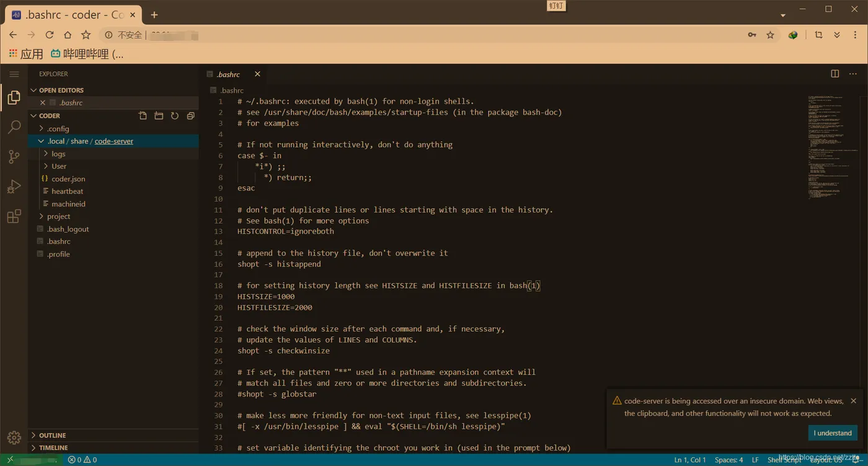This screenshot has height=466, width=868.
Task: Refresh the Explorer tree
Action: click(175, 116)
